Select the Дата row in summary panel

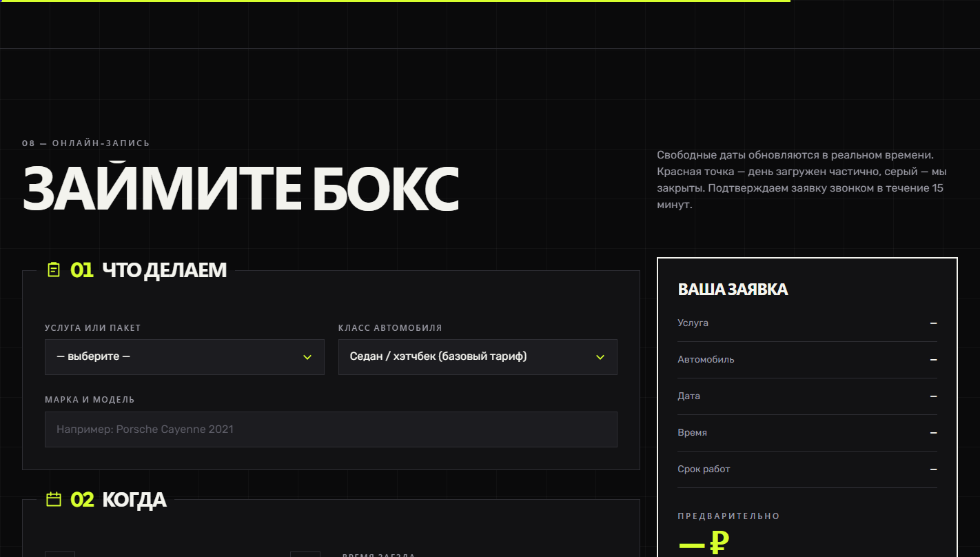(807, 396)
